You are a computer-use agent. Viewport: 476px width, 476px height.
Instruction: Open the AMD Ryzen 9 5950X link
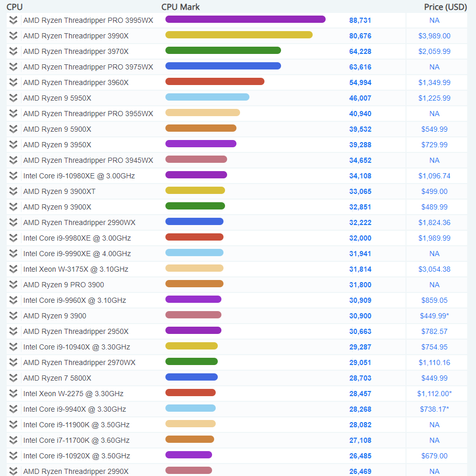[57, 98]
